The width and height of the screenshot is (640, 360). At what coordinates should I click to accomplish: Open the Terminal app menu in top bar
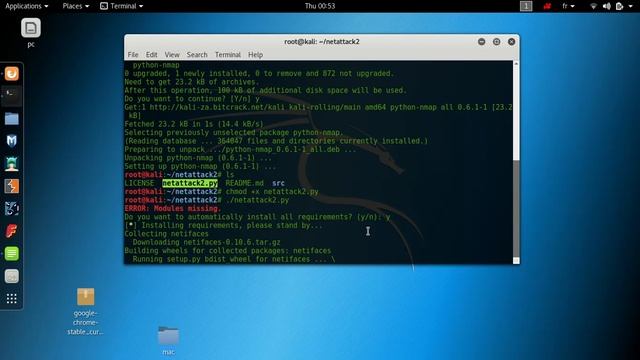click(x=122, y=6)
